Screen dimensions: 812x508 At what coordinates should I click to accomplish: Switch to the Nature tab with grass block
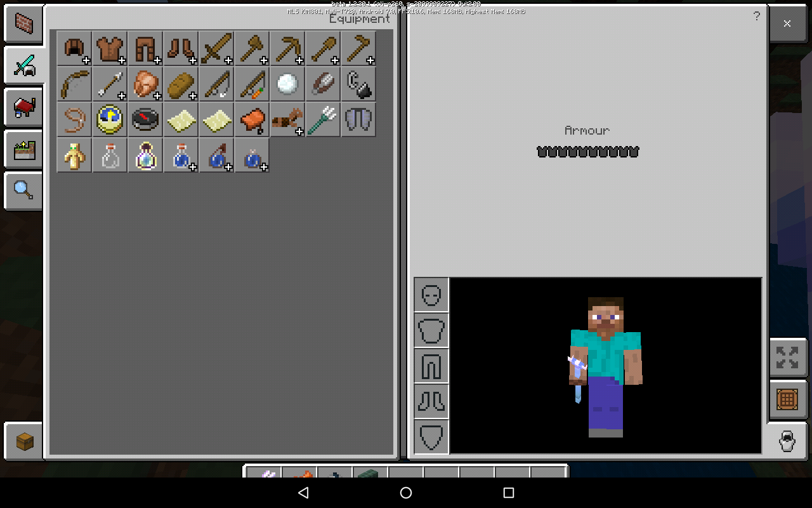tap(24, 149)
